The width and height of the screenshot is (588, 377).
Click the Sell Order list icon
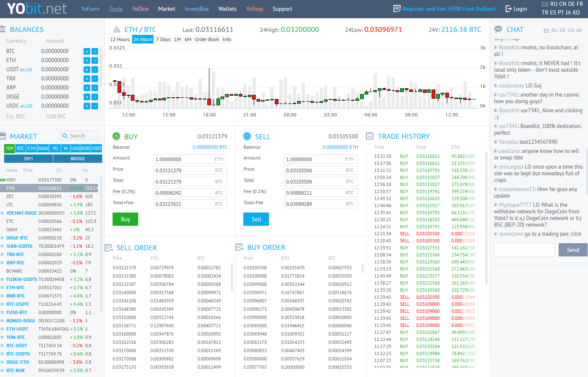click(109, 248)
